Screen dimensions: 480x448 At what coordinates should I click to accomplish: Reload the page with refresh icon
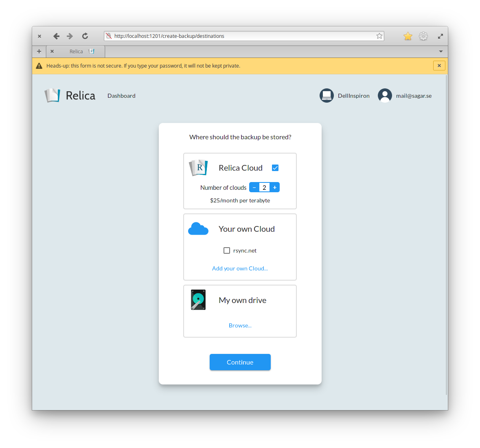(85, 36)
